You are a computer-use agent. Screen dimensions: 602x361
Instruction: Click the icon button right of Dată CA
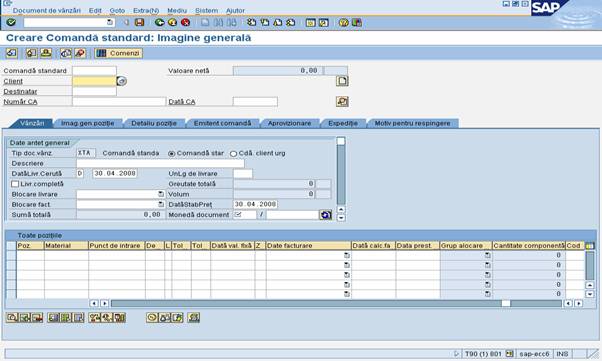pyautogui.click(x=342, y=101)
